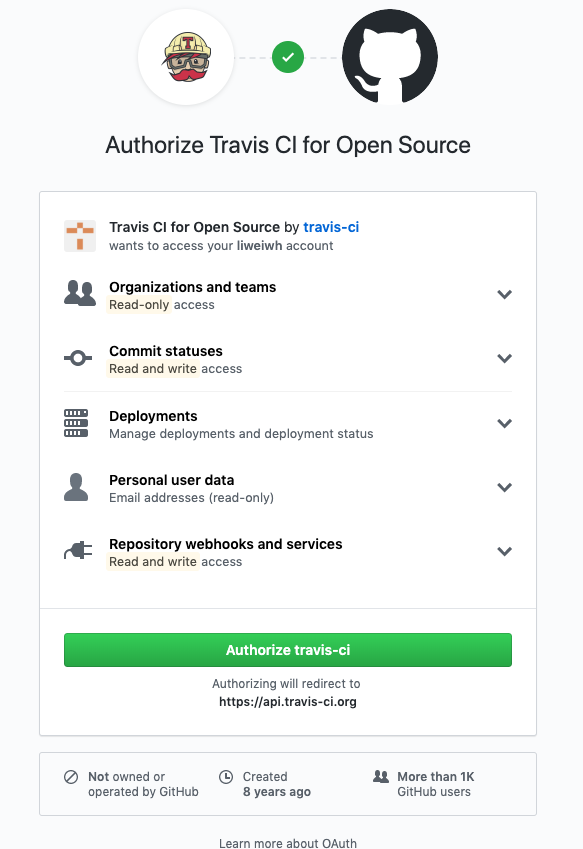Viewport: 583px width, 849px height.
Task: Click the More than 1K users icon
Action: click(381, 776)
